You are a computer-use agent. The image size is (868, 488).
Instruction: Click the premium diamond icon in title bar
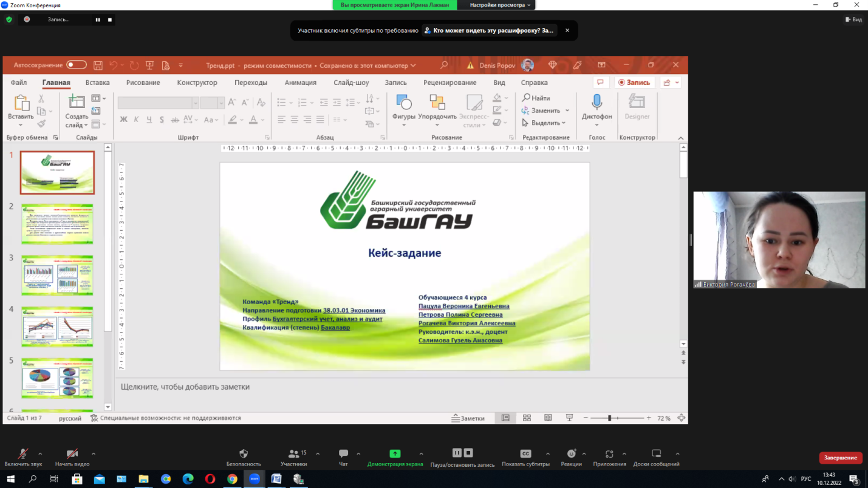[552, 65]
